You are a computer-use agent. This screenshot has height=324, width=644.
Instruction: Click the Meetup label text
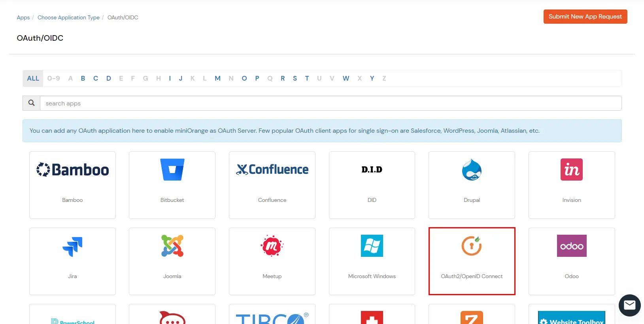[272, 276]
